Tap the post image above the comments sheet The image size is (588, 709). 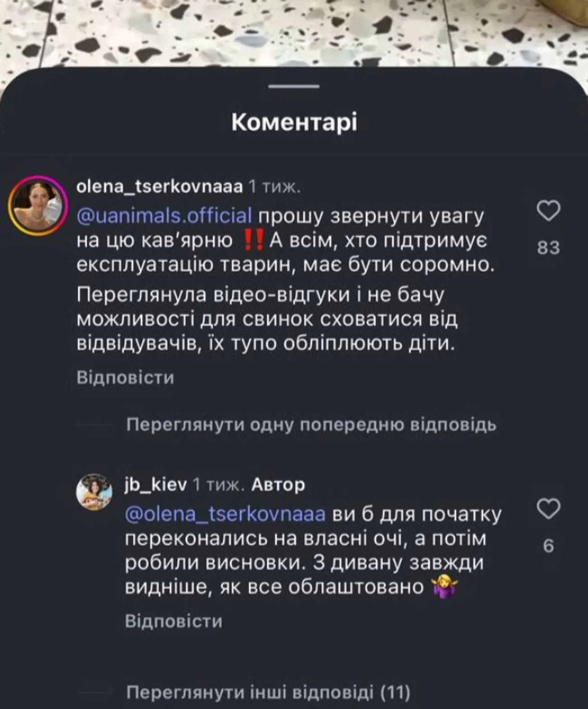294,32
